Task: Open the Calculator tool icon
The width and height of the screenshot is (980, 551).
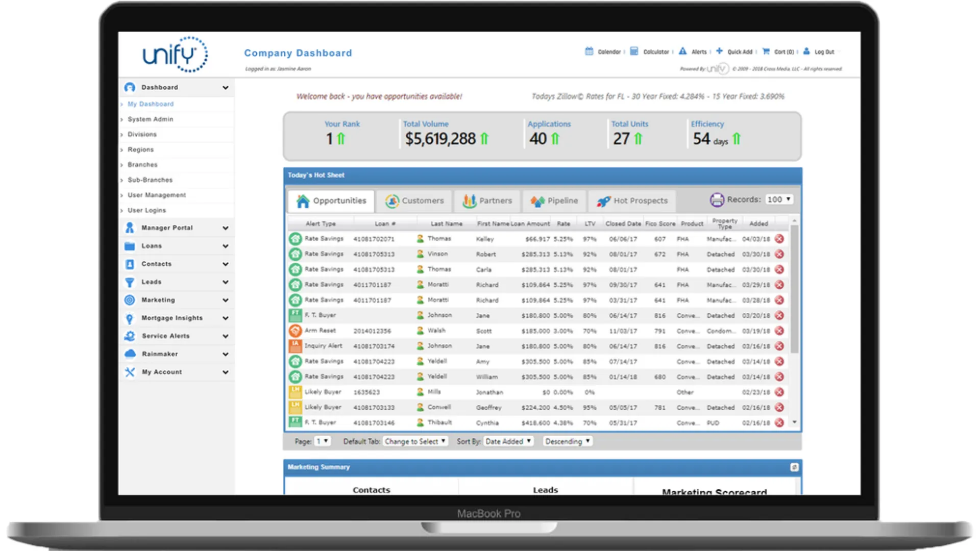Action: (x=634, y=52)
